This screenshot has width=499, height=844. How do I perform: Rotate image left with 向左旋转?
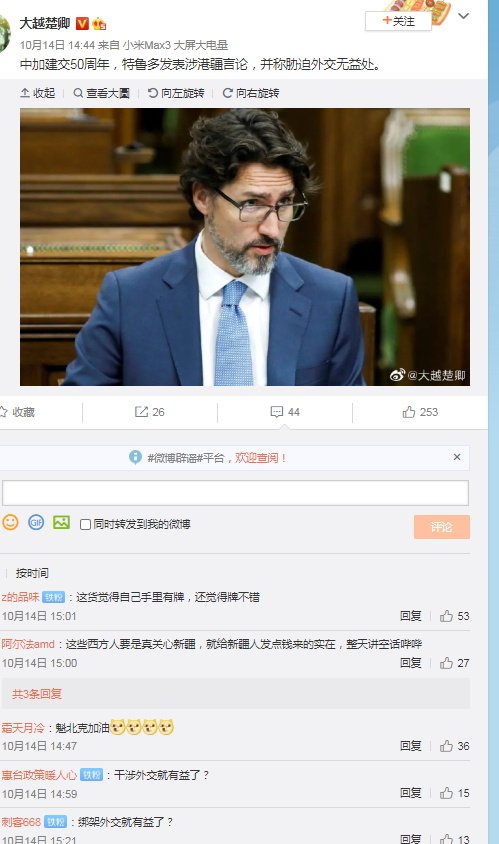(176, 93)
